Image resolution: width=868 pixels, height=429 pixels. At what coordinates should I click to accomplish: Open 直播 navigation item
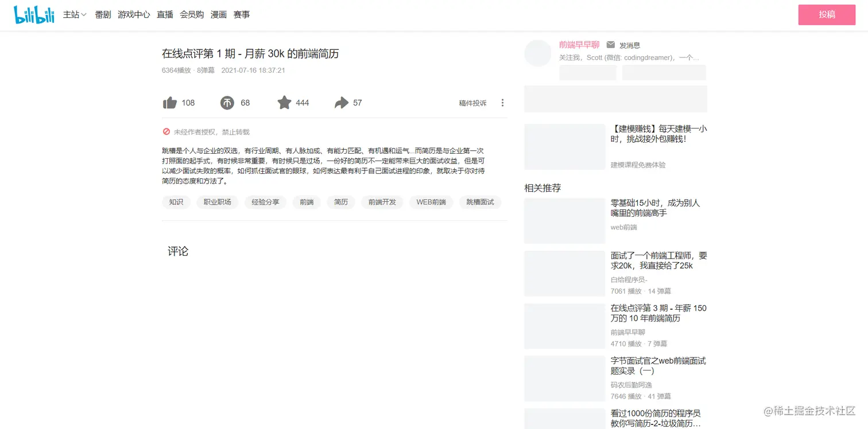(x=165, y=14)
